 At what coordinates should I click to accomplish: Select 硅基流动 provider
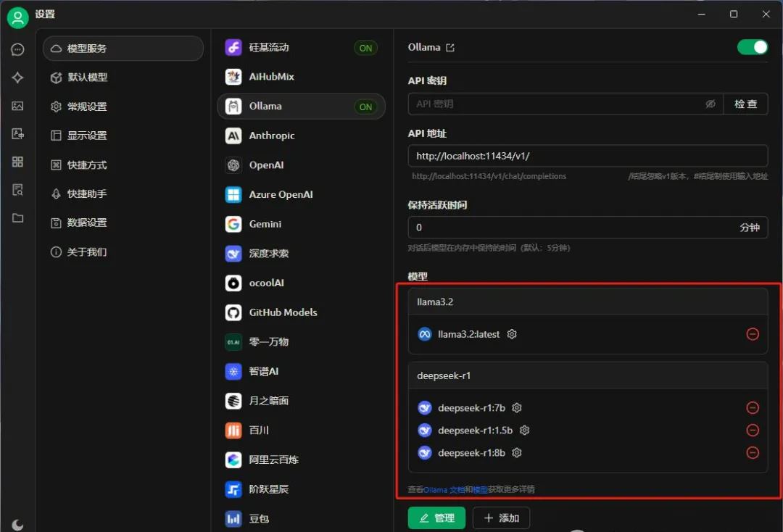[301, 47]
